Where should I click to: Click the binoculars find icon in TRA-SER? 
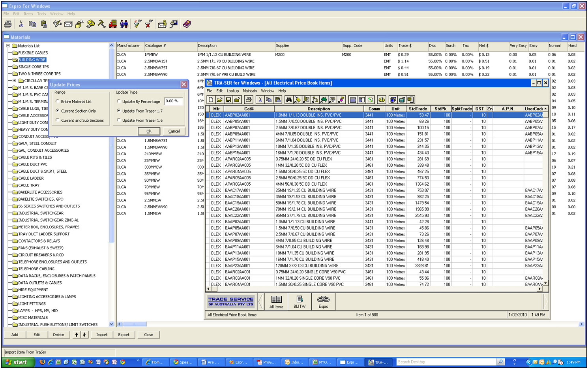[x=289, y=100]
